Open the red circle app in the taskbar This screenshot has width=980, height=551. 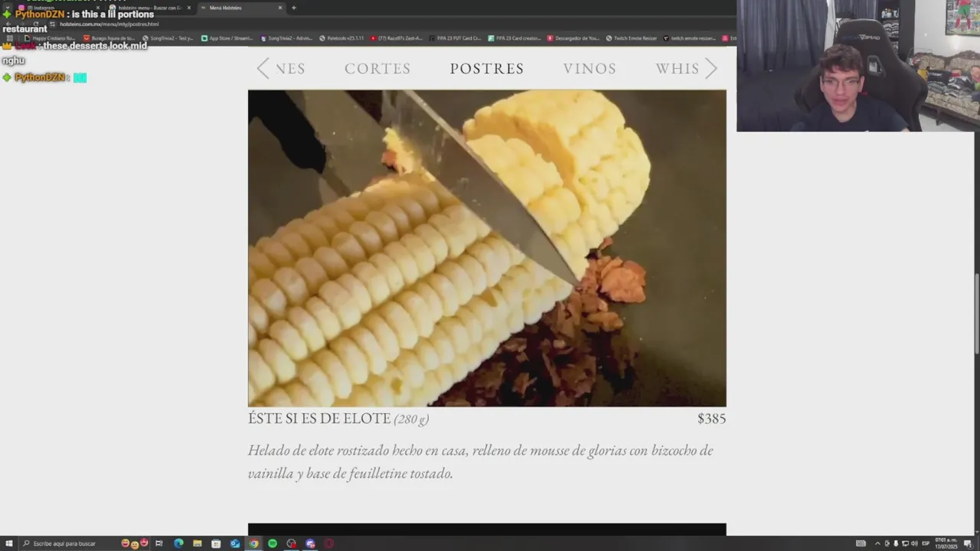(329, 543)
